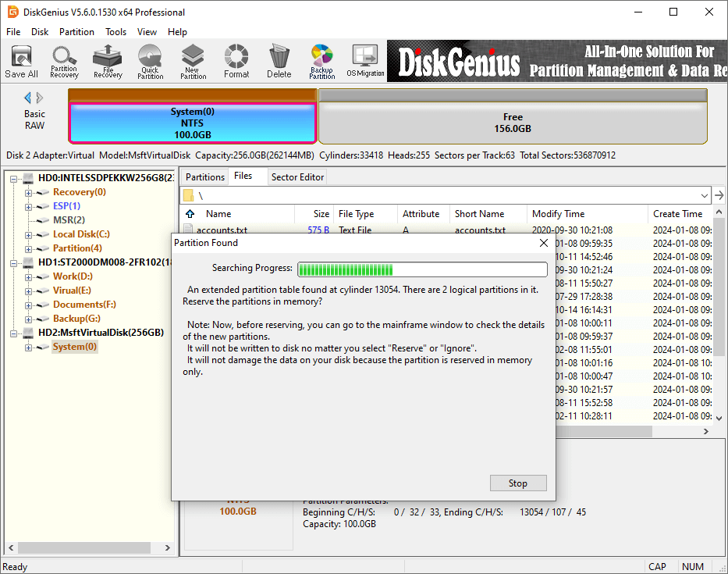Switch to the Partitions tab
The image size is (728, 574).
click(204, 177)
